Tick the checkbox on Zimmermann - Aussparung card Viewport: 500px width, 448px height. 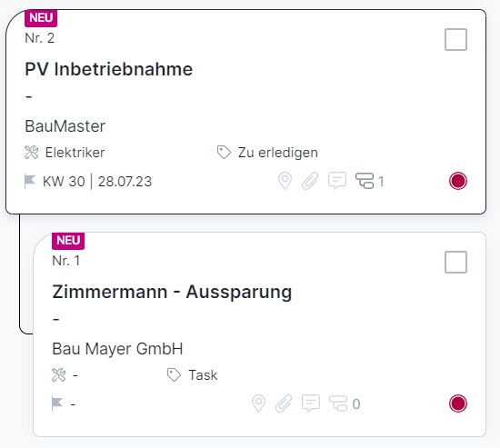[x=455, y=262]
